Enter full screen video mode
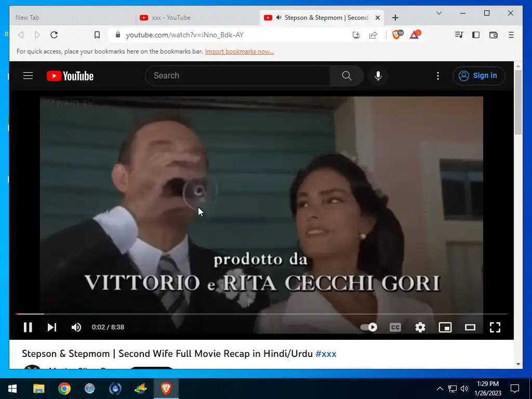 click(x=495, y=327)
